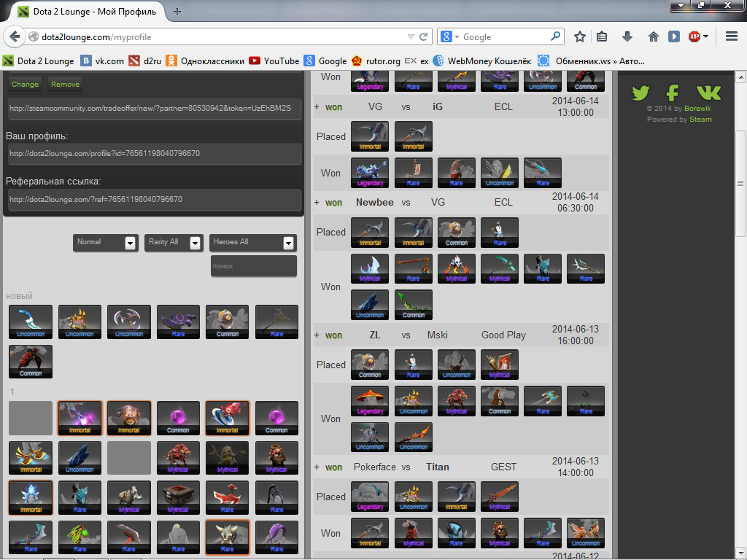The image size is (747, 560).
Task: Click the Change button
Action: tap(25, 85)
